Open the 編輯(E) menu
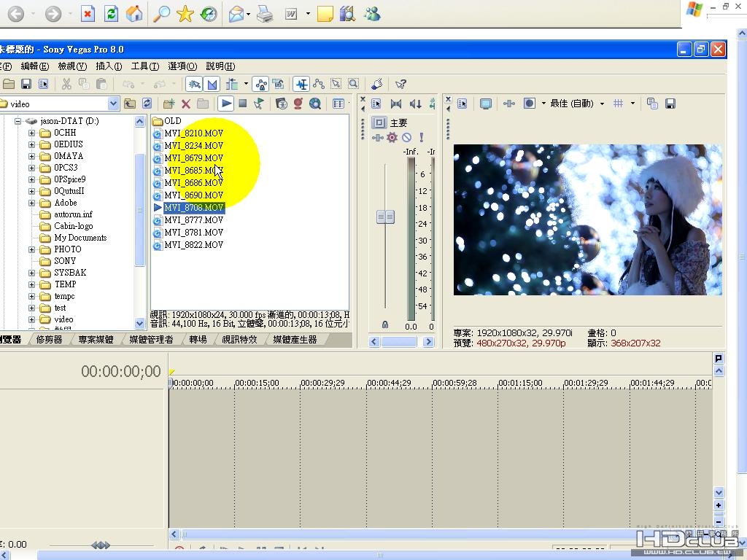747x560 pixels. click(35, 66)
